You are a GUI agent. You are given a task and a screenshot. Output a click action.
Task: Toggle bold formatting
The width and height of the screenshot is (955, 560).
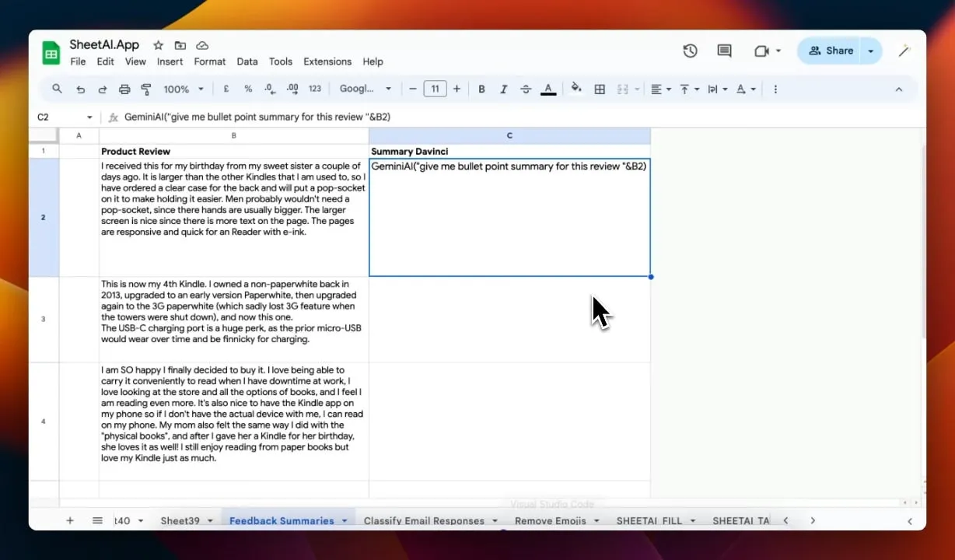tap(481, 89)
